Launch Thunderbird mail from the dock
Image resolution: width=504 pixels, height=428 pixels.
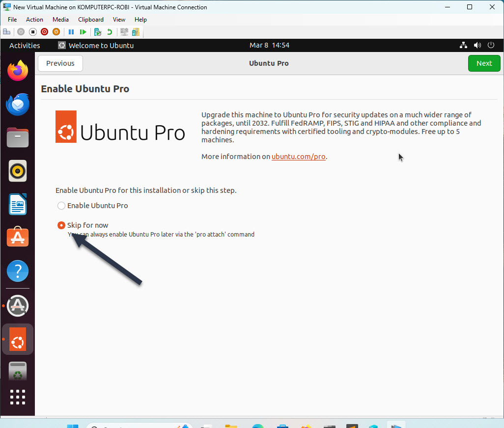(18, 104)
